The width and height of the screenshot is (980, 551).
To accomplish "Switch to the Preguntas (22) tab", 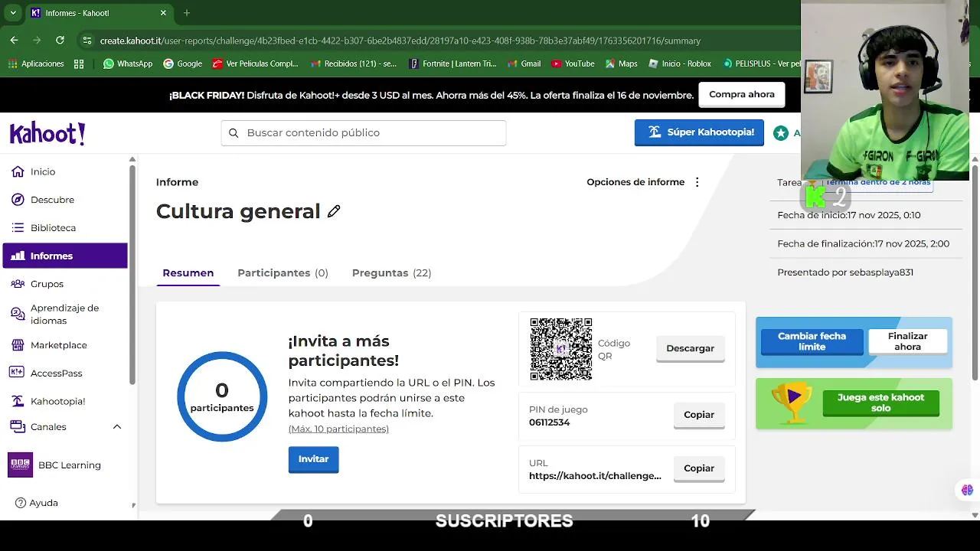I will [391, 273].
